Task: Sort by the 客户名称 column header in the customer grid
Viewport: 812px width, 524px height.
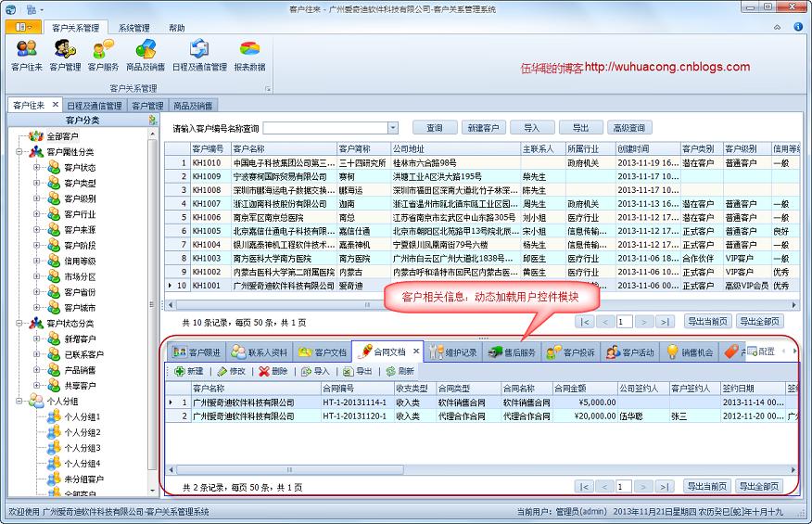Action: pyautogui.click(x=284, y=148)
